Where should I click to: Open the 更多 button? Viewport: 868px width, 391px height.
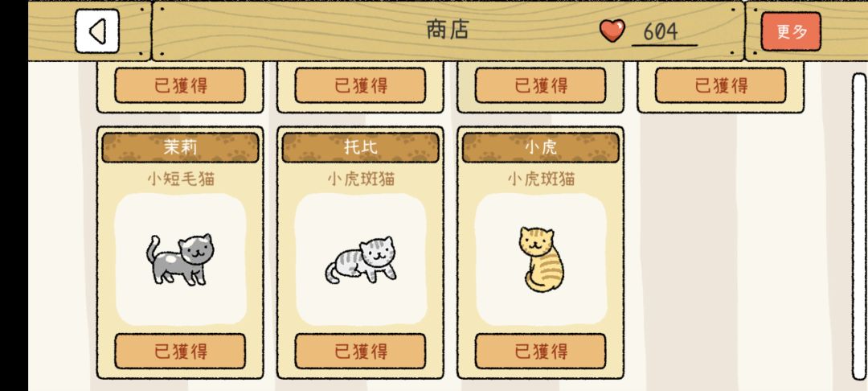[791, 31]
